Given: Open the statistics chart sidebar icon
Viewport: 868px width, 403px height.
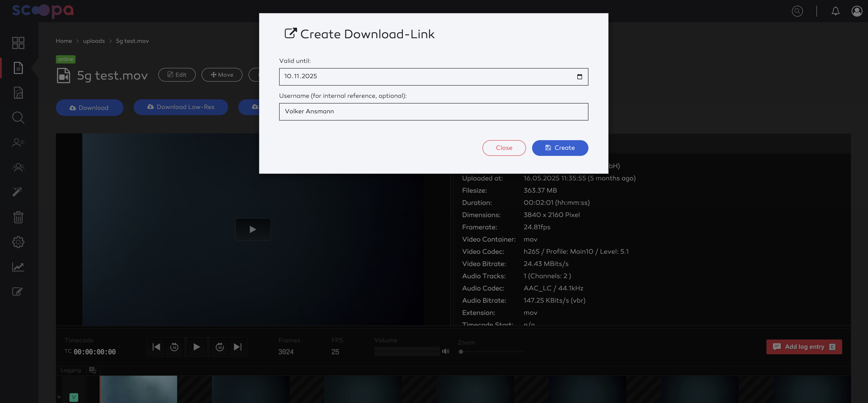Looking at the screenshot, I should click(x=18, y=267).
